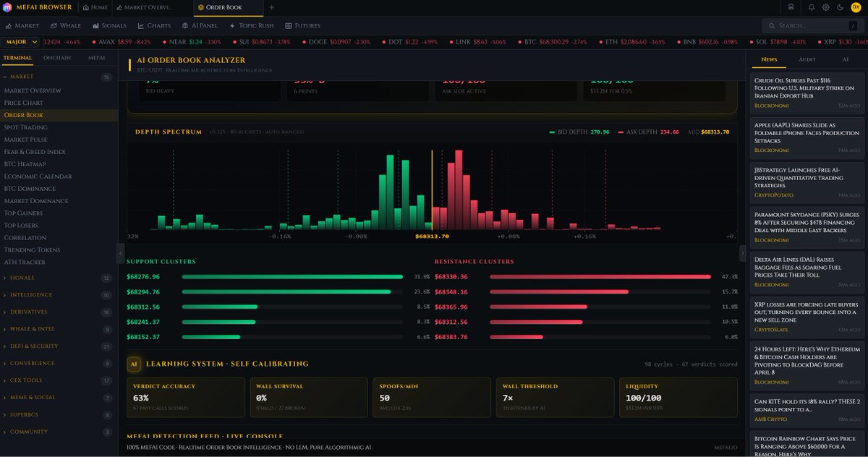Open the Signals toolbar item
Screen dimensions: 868x457
click(x=109, y=25)
